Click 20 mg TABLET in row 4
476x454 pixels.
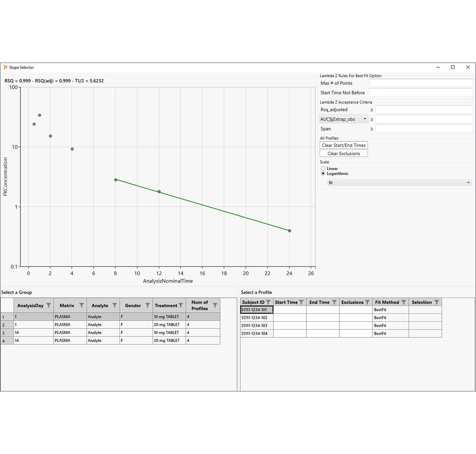[x=169, y=340]
